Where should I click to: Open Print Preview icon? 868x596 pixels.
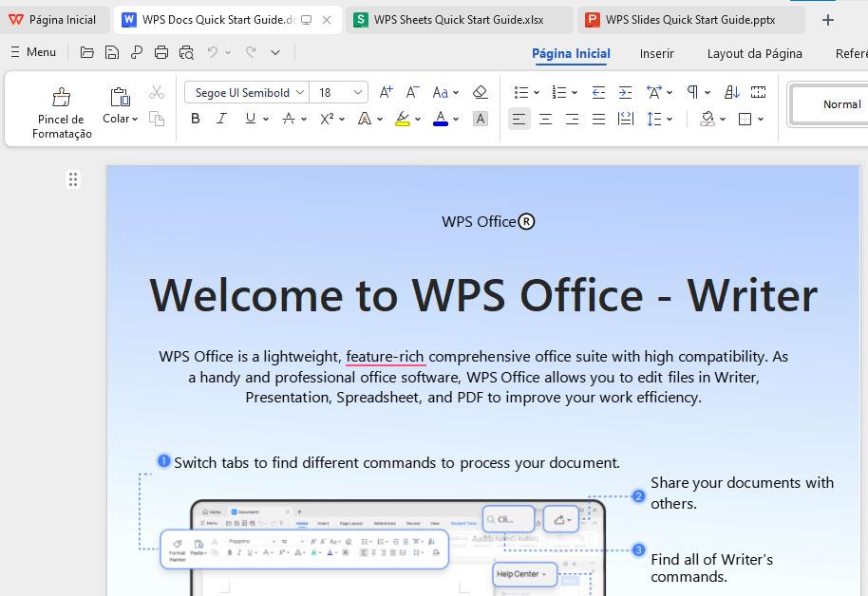(x=186, y=52)
